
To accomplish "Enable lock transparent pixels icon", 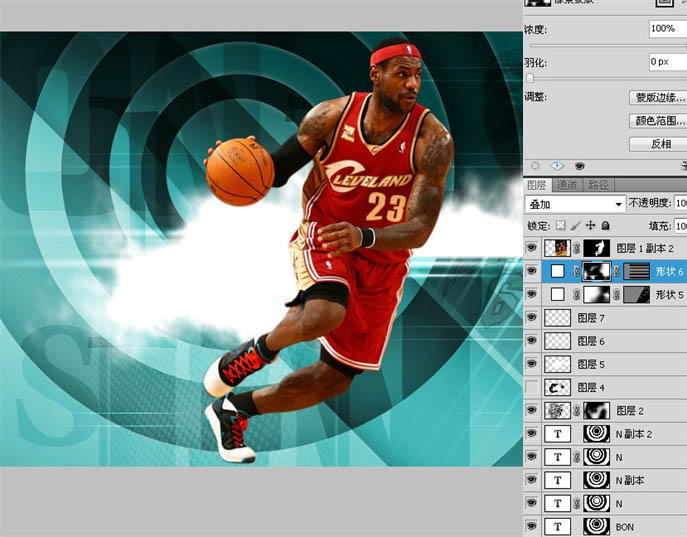I will [560, 226].
